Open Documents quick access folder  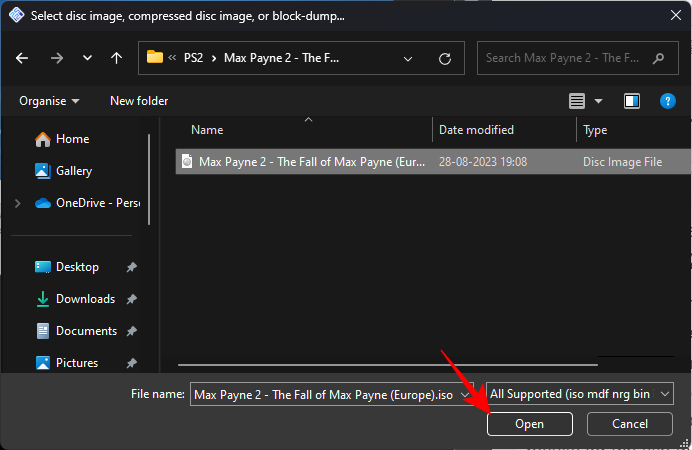click(x=75, y=331)
